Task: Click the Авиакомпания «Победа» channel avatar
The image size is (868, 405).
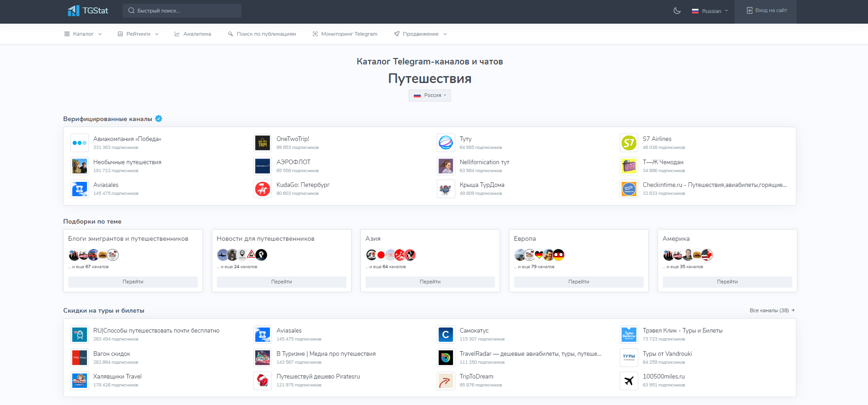Action: click(79, 143)
